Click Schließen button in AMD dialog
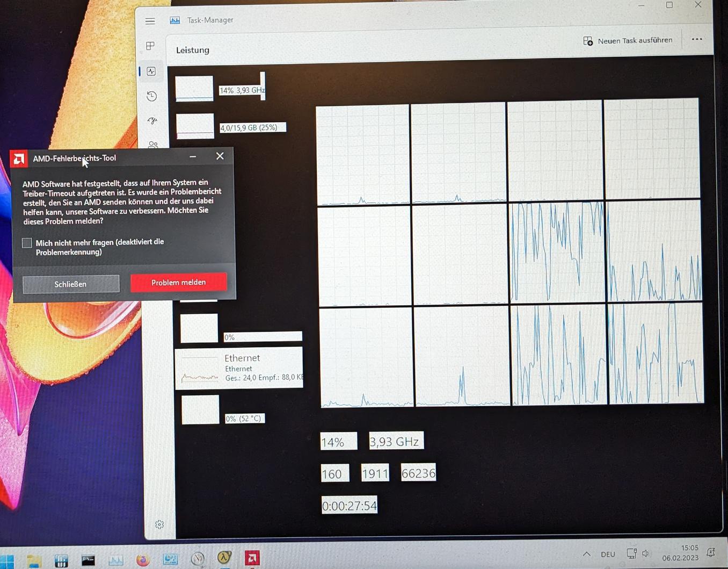Screen dimensions: 728x569 (x=71, y=284)
